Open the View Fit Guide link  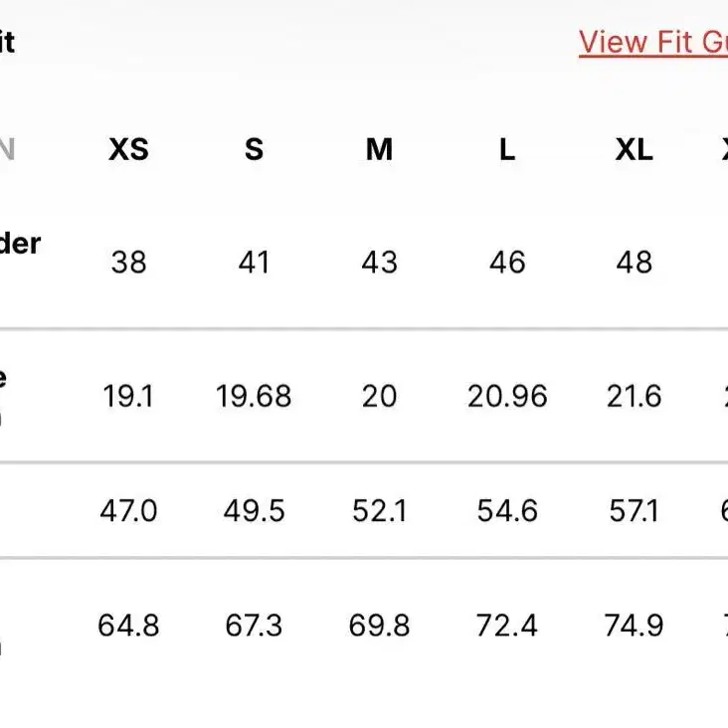(x=653, y=43)
